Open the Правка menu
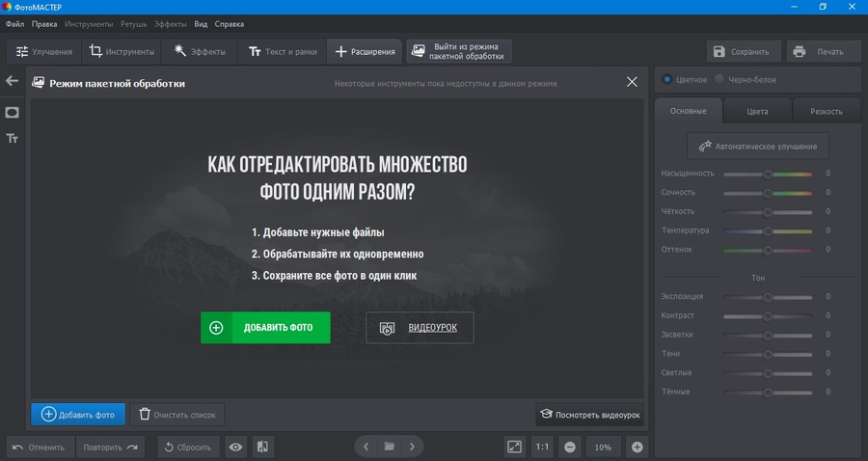This screenshot has width=868, height=461. click(44, 24)
